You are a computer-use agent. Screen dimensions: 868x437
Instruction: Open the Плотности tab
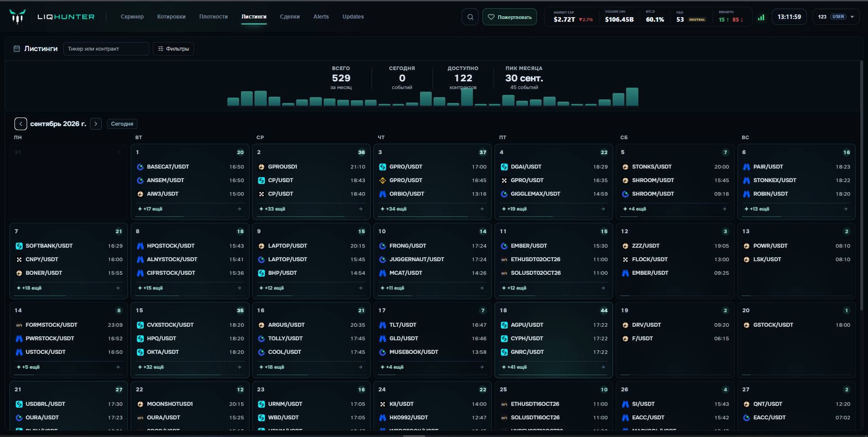click(213, 17)
